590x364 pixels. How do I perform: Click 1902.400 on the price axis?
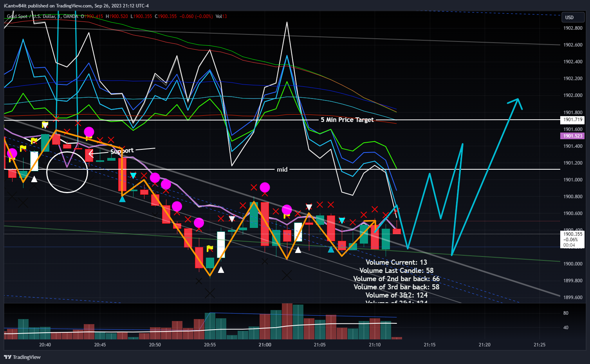tap(573, 62)
